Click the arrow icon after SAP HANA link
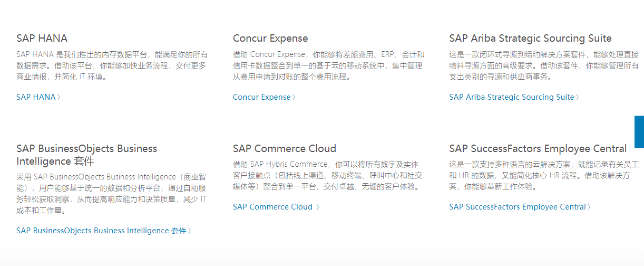 click(x=59, y=97)
